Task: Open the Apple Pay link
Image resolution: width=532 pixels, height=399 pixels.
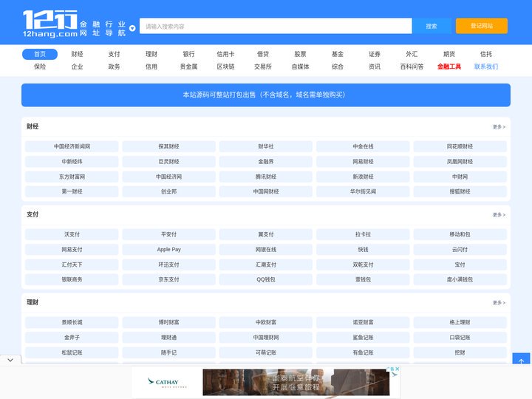Action: pyautogui.click(x=168, y=250)
